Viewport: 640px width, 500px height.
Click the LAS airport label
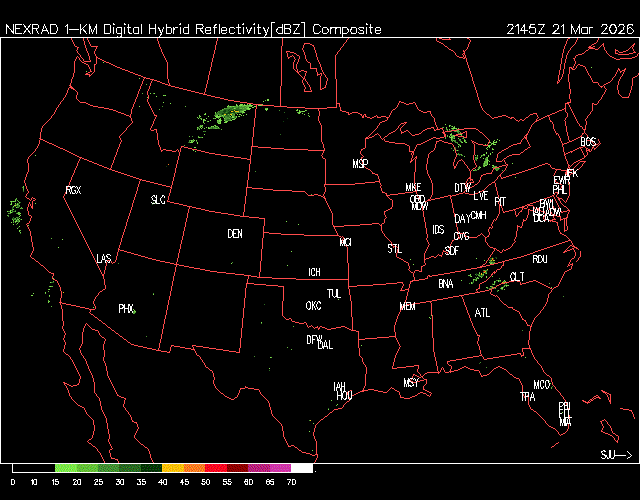104,259
